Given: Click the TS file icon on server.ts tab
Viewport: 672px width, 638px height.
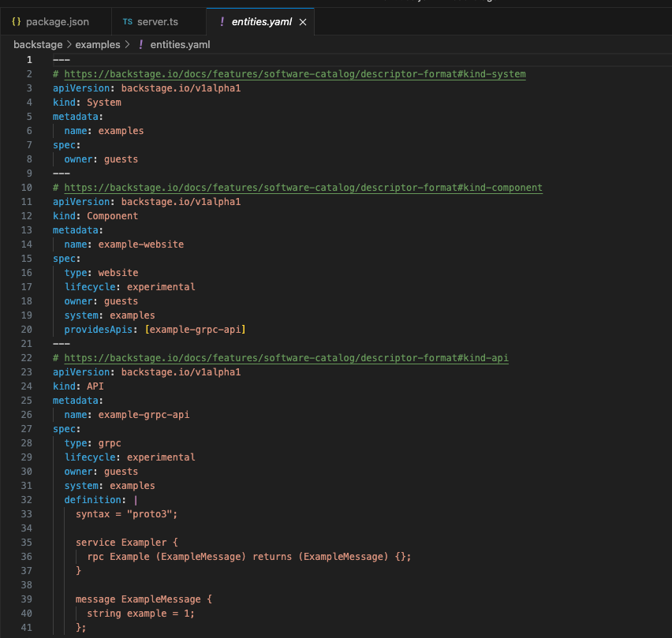Looking at the screenshot, I should tap(128, 21).
